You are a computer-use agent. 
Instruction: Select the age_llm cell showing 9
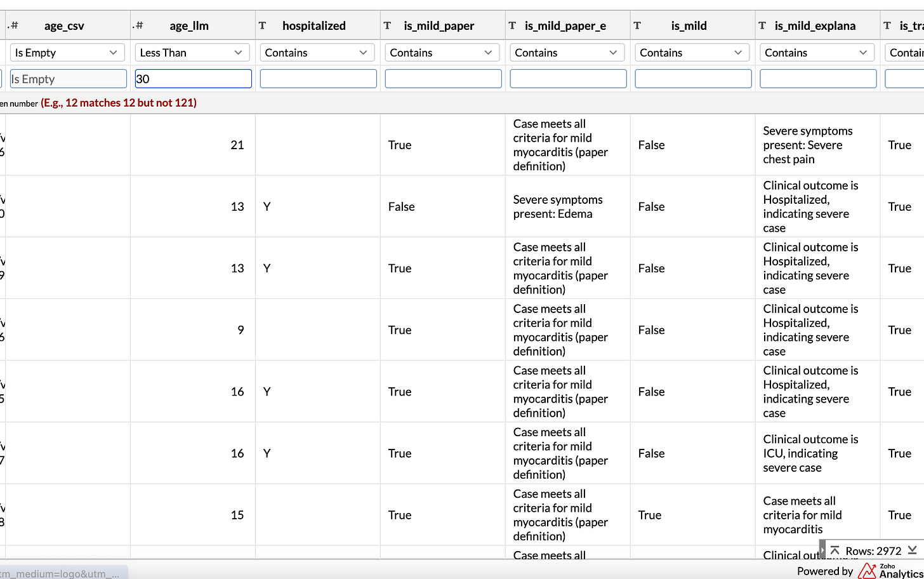click(x=193, y=329)
